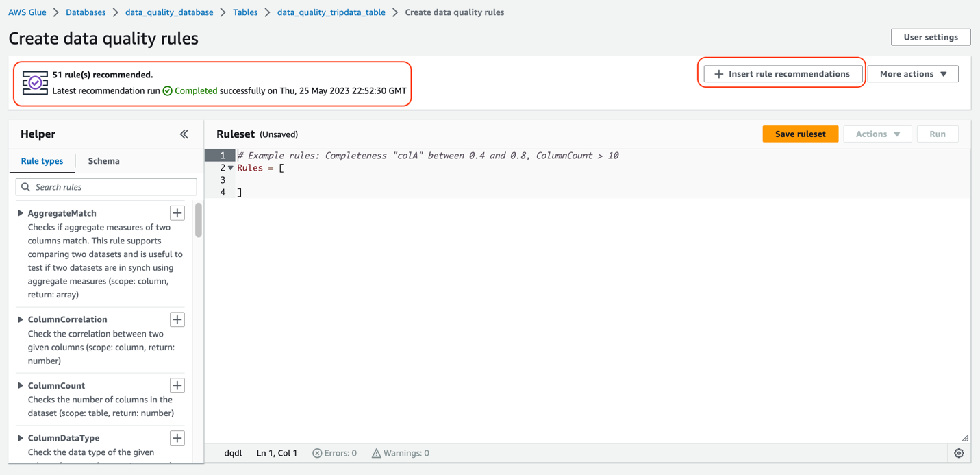The width and height of the screenshot is (980, 475).
Task: Open data_quality_tripdata_table breadcrumb link
Action: (x=331, y=12)
